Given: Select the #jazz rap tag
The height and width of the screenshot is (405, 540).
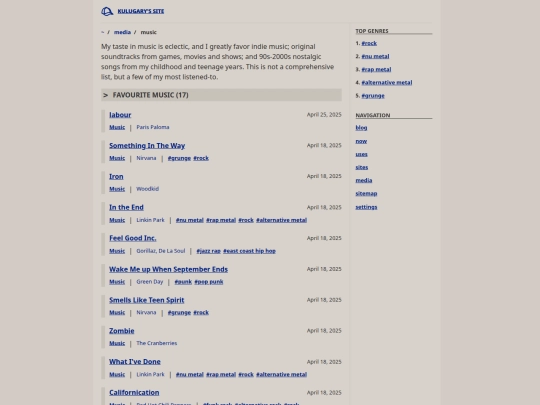Looking at the screenshot, I should click(x=208, y=251).
